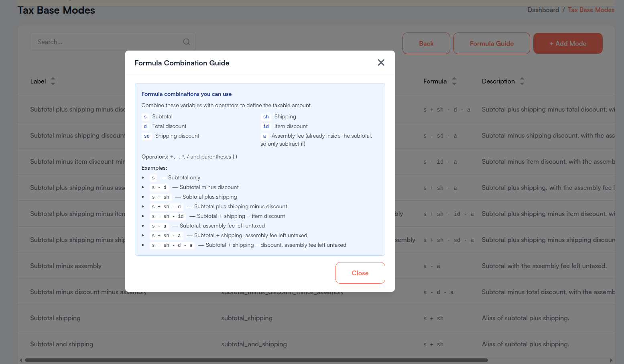Click 'Subtotal with the assembly fee left untaxed.' description
The width and height of the screenshot is (624, 364).
click(x=544, y=266)
